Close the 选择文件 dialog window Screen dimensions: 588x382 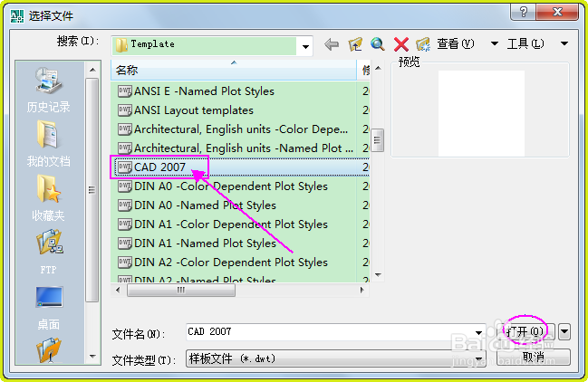(x=557, y=12)
